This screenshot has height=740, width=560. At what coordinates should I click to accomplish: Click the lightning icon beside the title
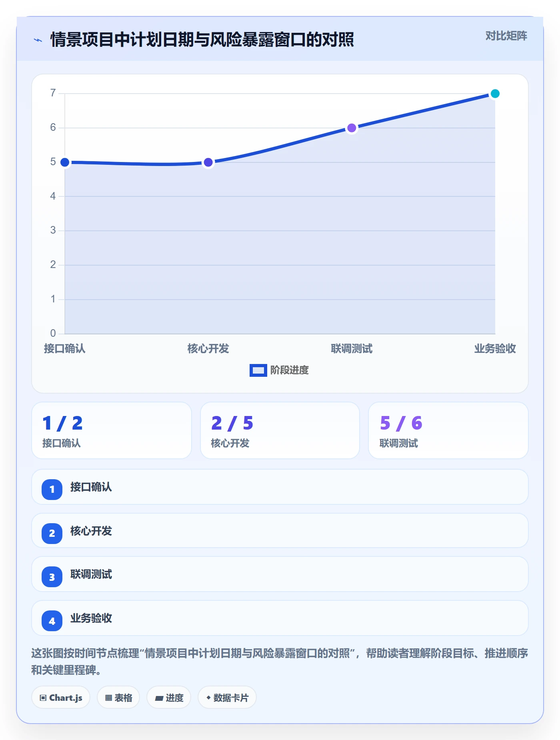click(38, 40)
